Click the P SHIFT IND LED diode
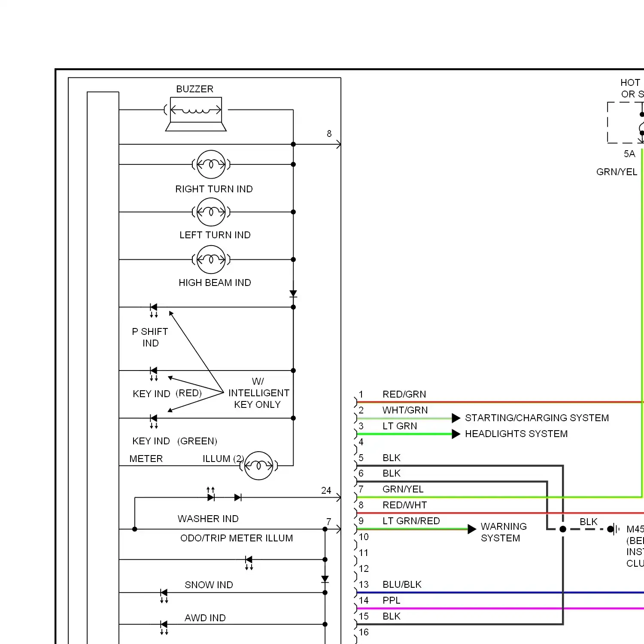 [x=154, y=310]
